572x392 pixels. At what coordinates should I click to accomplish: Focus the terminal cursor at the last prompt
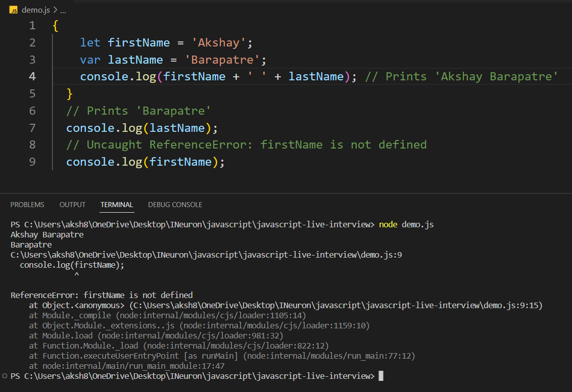point(381,376)
